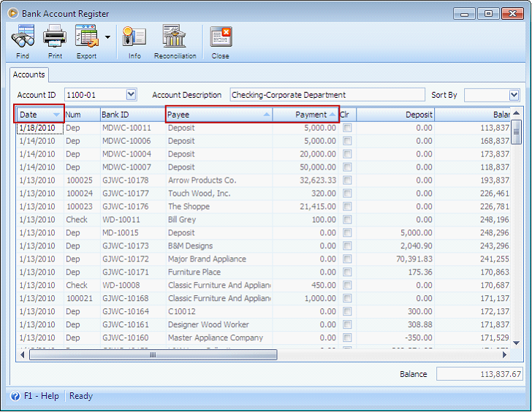Viewport: 532px width, 412px height.
Task: Click the Export spreadsheet icon
Action: pos(87,37)
